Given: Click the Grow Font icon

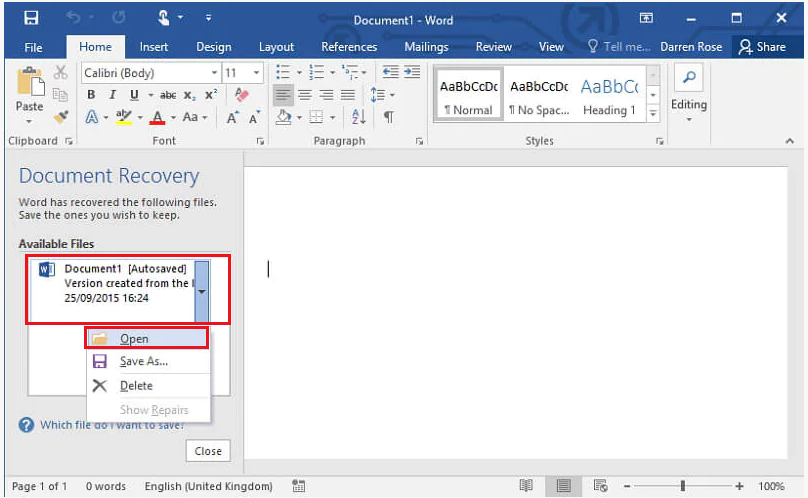Looking at the screenshot, I should tap(232, 118).
